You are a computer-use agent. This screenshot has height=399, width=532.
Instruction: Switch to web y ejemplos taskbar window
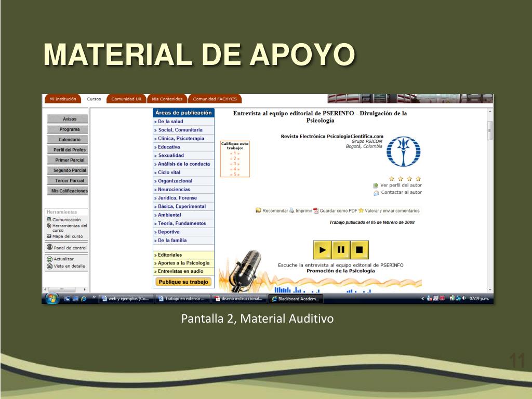tap(126, 299)
